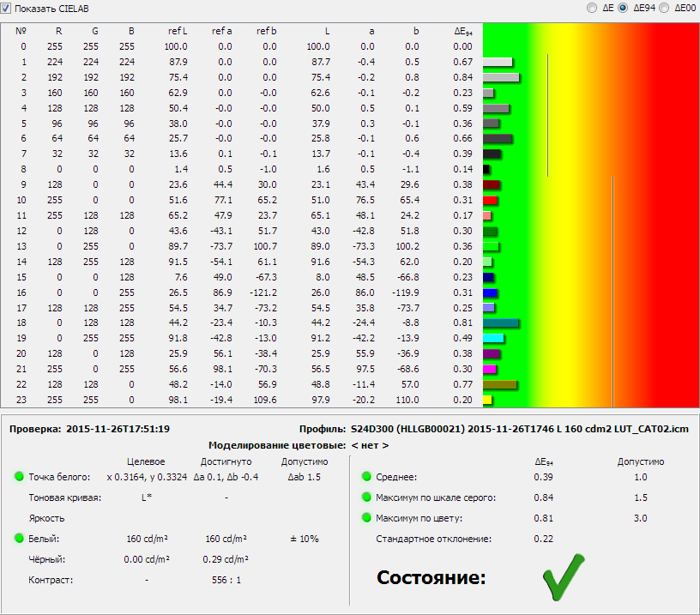
Task: Click the ± 10% tolerance value
Action: 305,540
